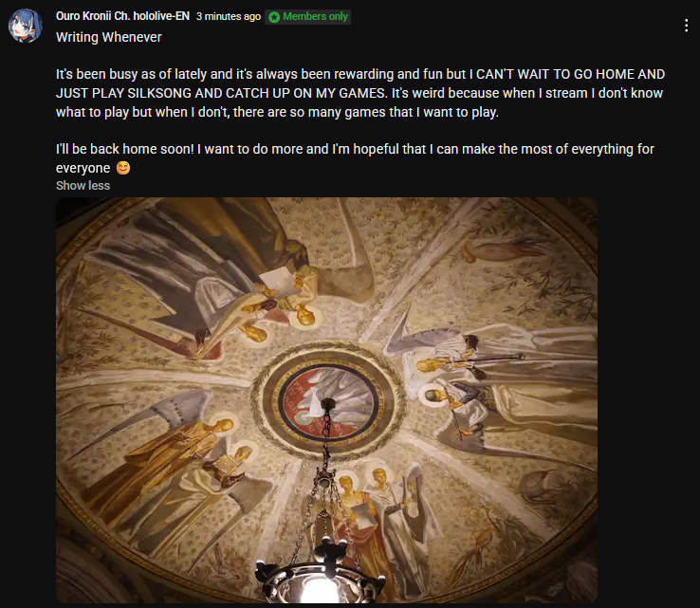The width and height of the screenshot is (700, 608).
Task: Open the post via '3 minutes ago'
Action: point(229,16)
